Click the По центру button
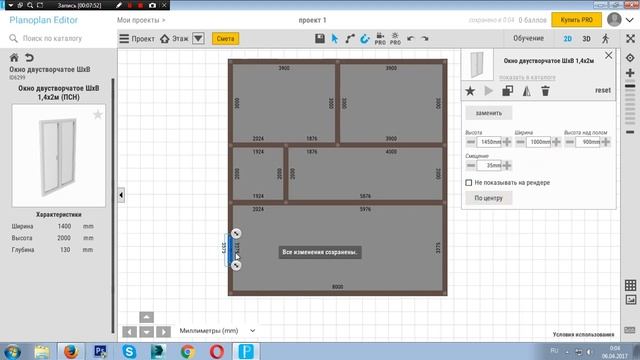 click(x=489, y=198)
